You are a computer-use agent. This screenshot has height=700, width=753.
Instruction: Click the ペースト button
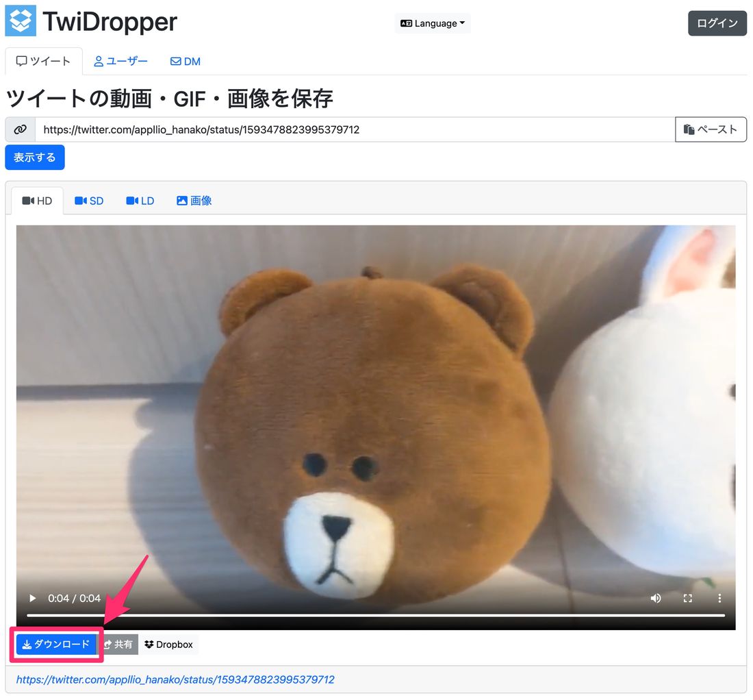711,129
